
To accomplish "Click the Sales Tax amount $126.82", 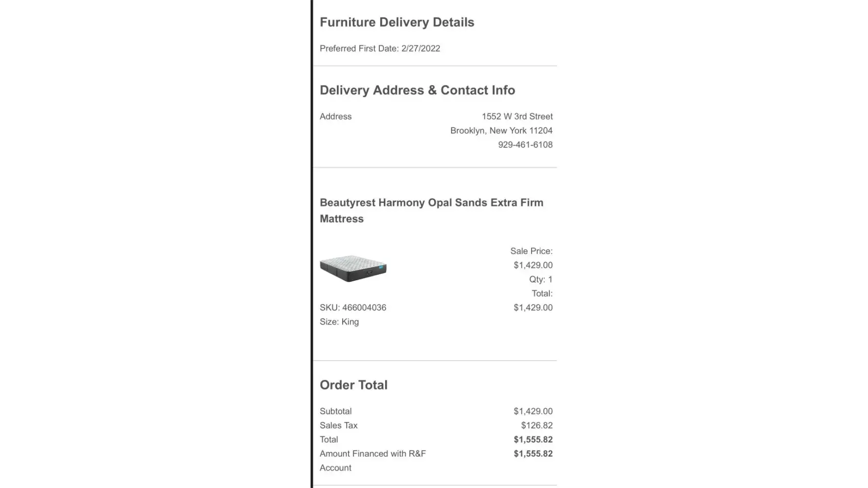I will pos(537,426).
